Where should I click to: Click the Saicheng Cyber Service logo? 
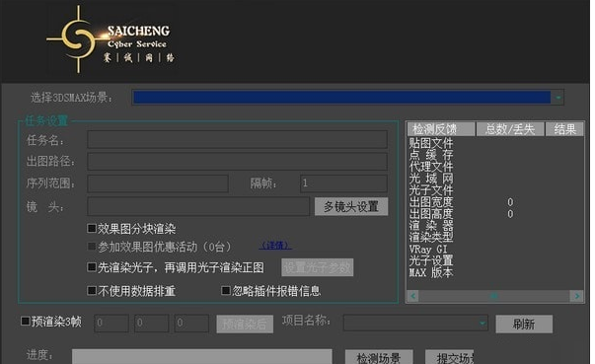point(111,39)
